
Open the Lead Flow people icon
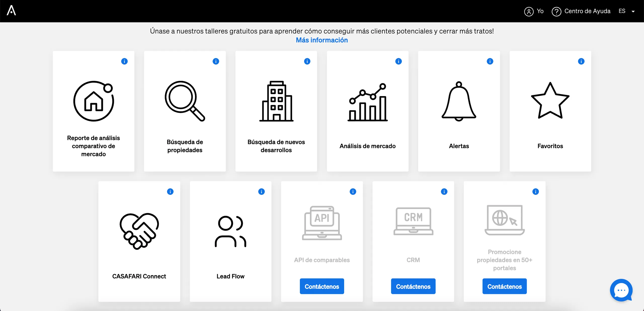pos(230,231)
